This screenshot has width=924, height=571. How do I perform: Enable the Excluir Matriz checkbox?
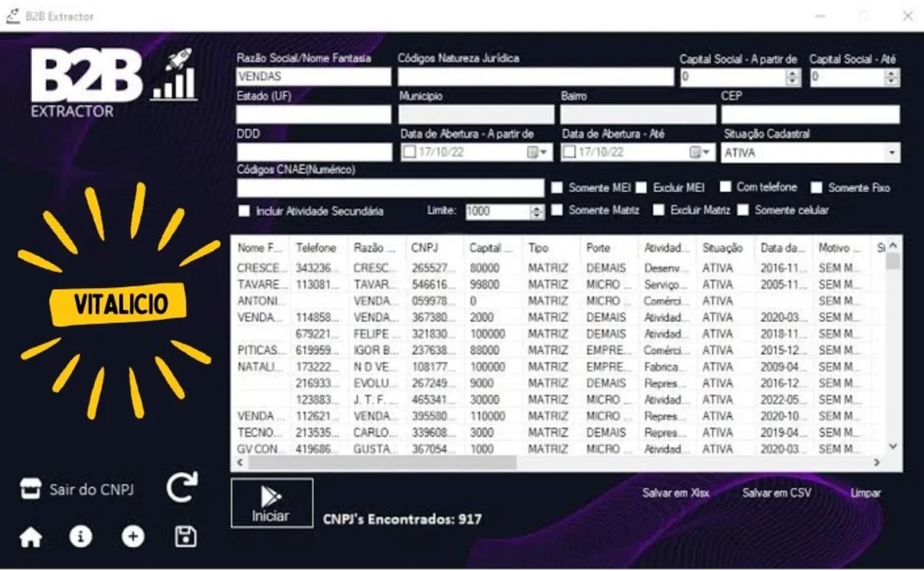(659, 210)
